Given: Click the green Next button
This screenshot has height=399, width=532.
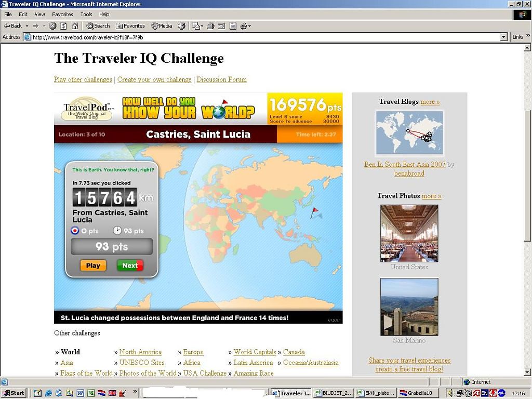Looking at the screenshot, I should pyautogui.click(x=130, y=265).
